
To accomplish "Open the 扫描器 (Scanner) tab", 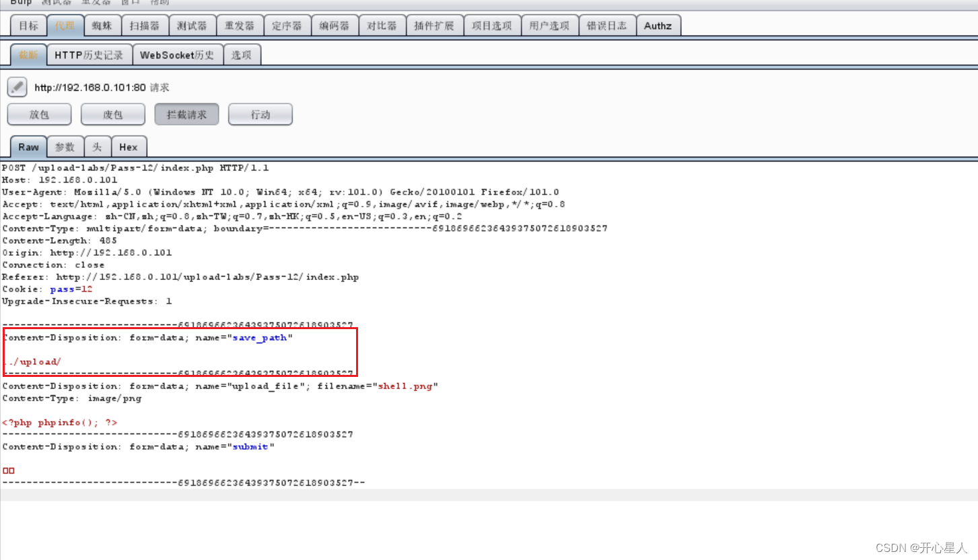I will point(145,26).
